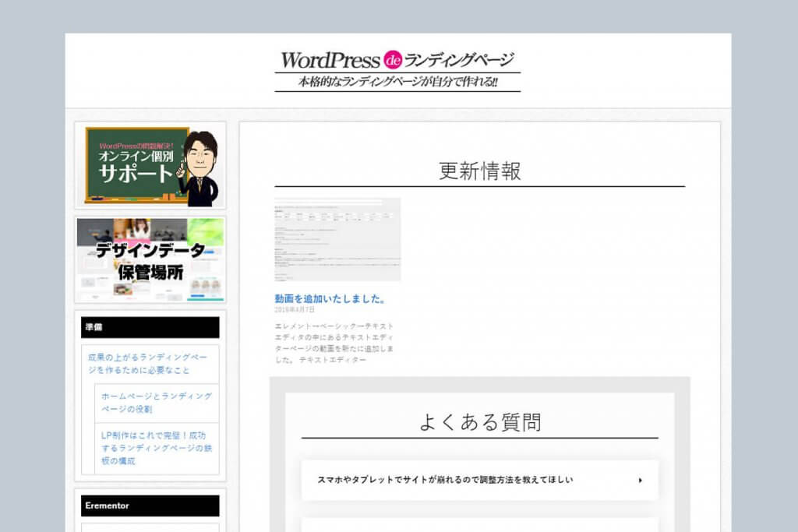Click the arrow icon on the FAQ item
Image resolution: width=798 pixels, height=532 pixels.
tap(641, 481)
